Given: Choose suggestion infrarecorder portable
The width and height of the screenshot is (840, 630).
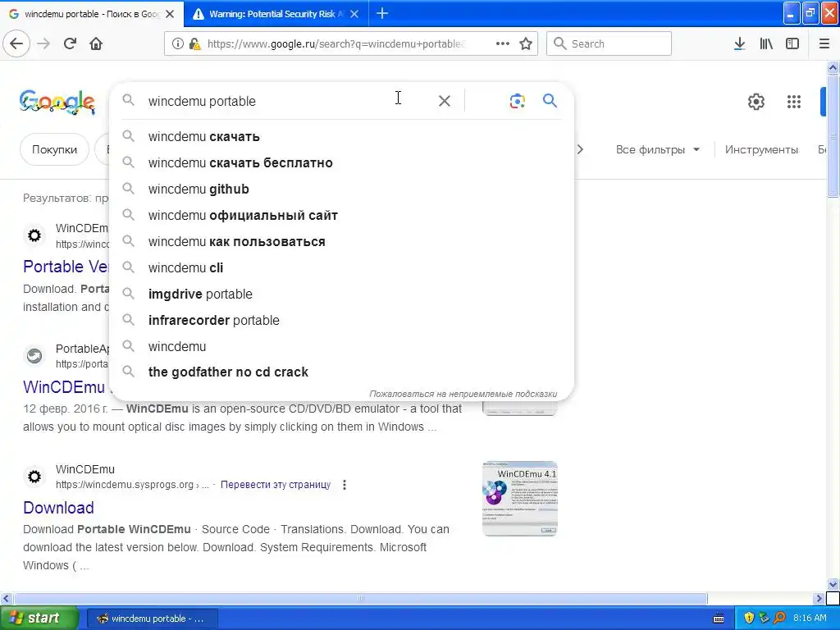Looking at the screenshot, I should (341, 321).
